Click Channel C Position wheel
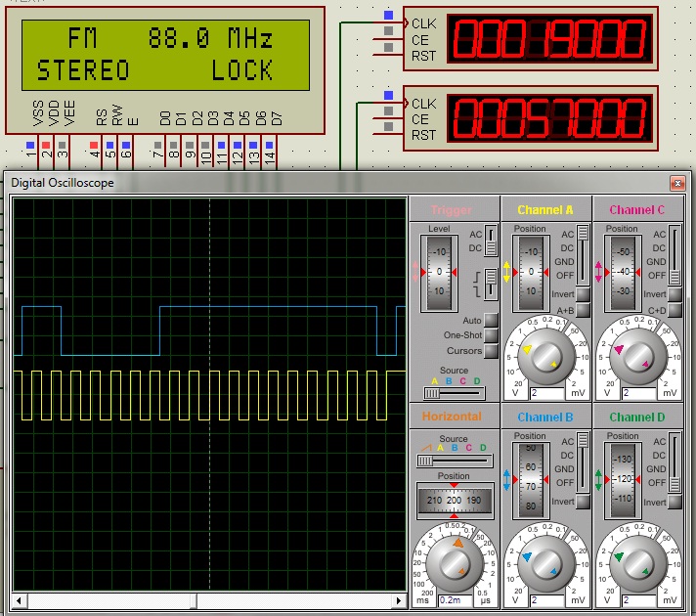This screenshot has height=616, width=696. [x=624, y=272]
